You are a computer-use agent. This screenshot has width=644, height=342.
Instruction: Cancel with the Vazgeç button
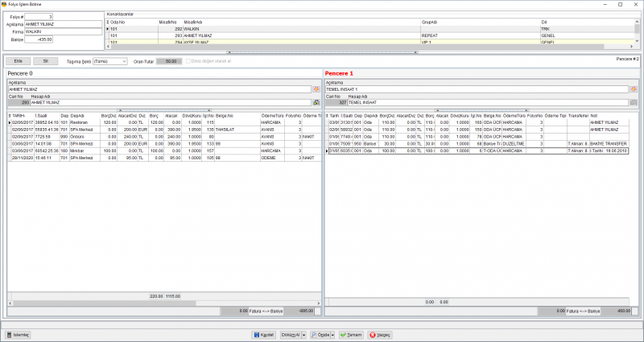[x=379, y=335]
